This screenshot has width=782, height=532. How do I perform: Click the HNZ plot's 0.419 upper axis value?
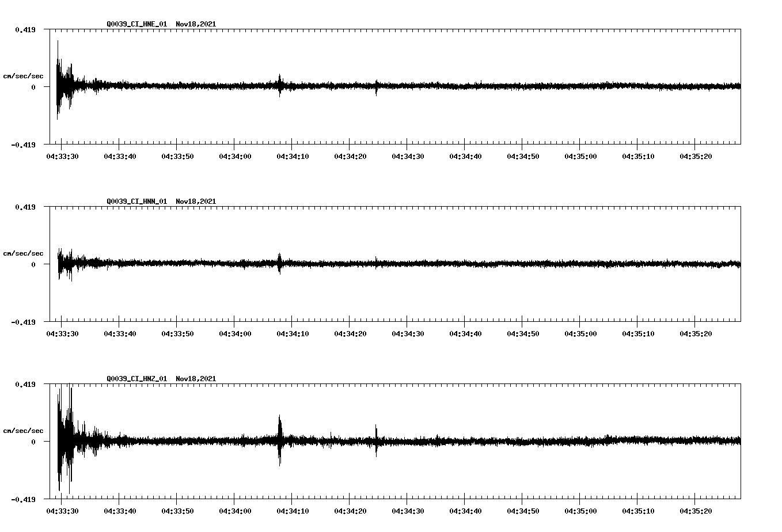(x=25, y=384)
